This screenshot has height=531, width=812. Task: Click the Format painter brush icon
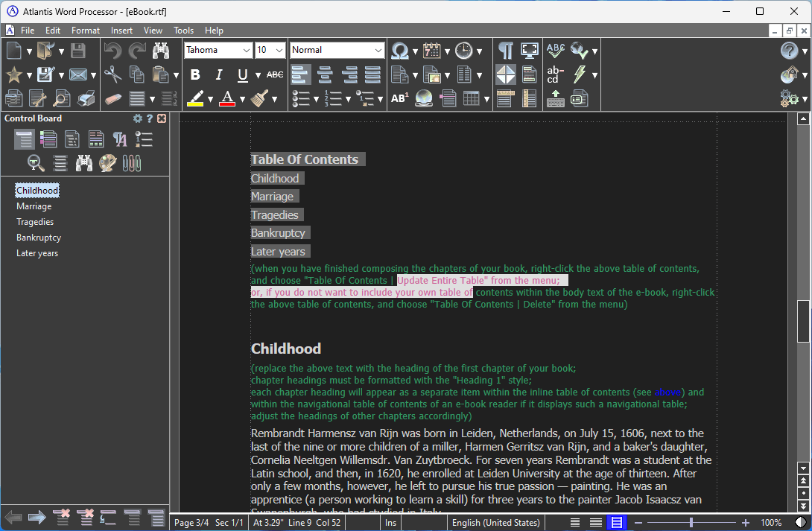click(x=259, y=98)
